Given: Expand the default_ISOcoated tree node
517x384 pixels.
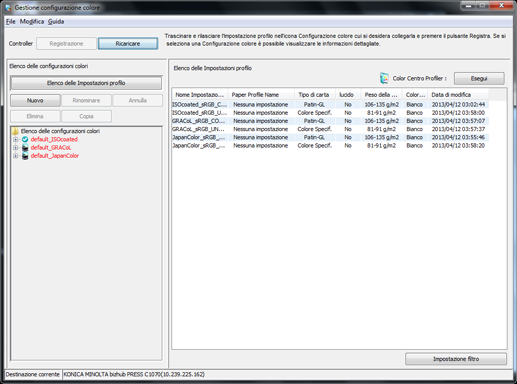Looking at the screenshot, I should (x=15, y=139).
